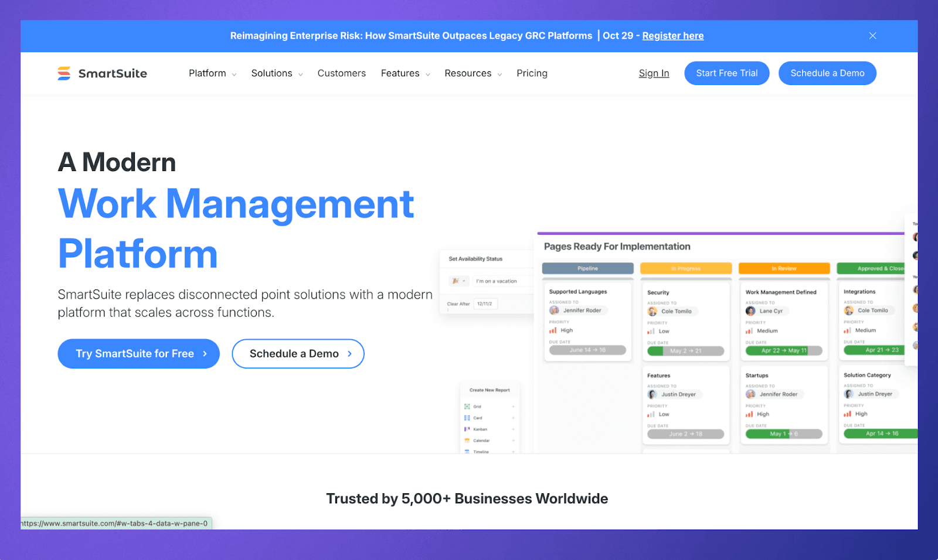938x560 pixels.
Task: Open the Solutions menu item
Action: (x=271, y=73)
